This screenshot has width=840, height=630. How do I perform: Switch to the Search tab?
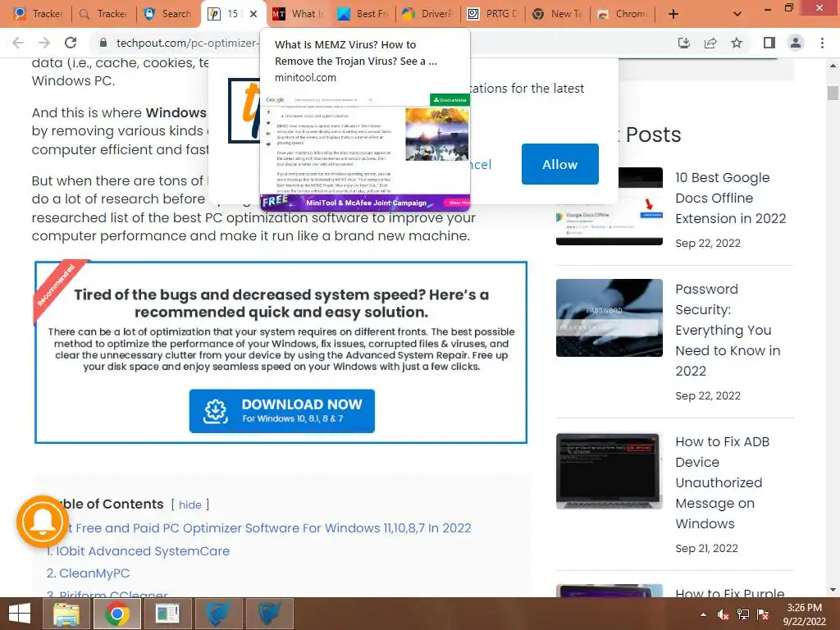pos(167,14)
